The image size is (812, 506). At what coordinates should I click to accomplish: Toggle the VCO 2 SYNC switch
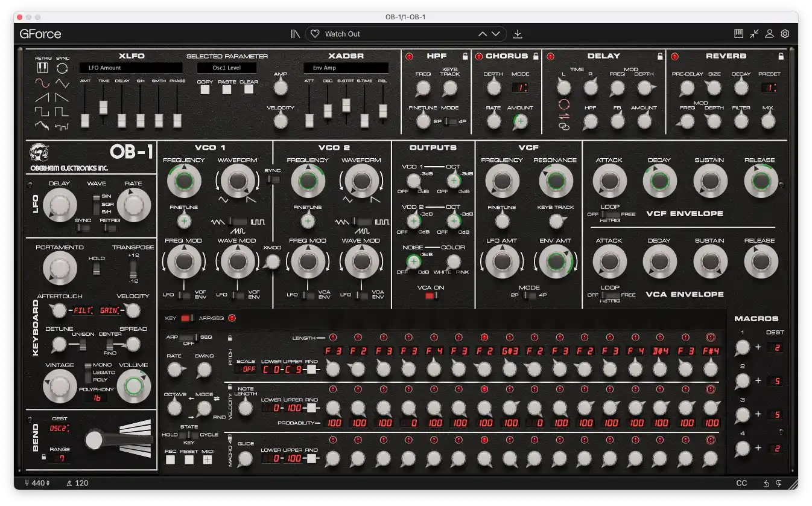[273, 179]
